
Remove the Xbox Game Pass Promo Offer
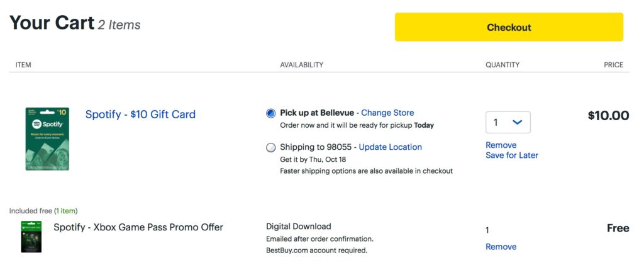click(501, 247)
